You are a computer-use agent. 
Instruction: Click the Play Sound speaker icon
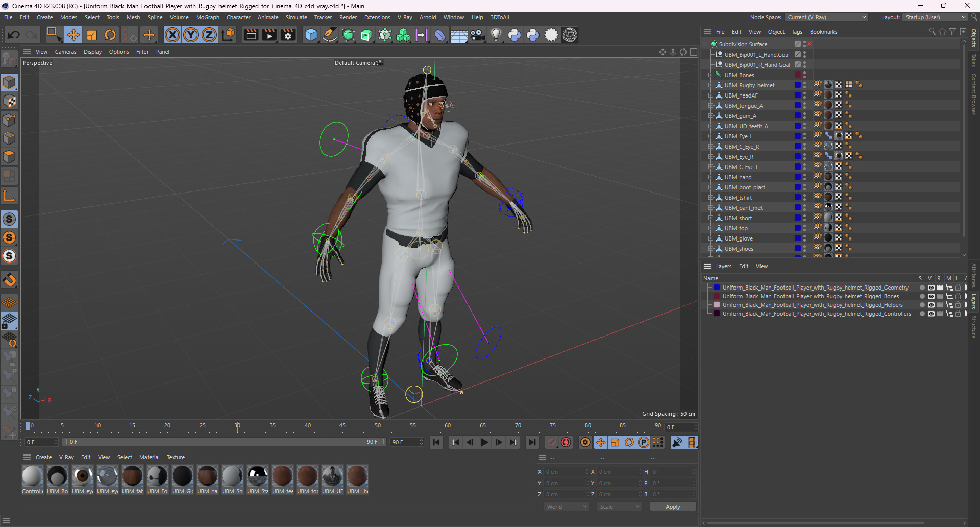tap(677, 442)
